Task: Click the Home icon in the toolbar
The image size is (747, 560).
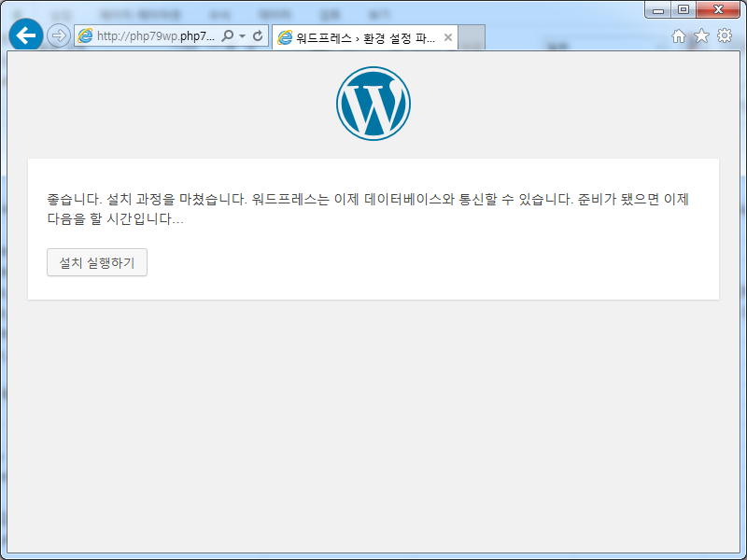Action: click(679, 36)
